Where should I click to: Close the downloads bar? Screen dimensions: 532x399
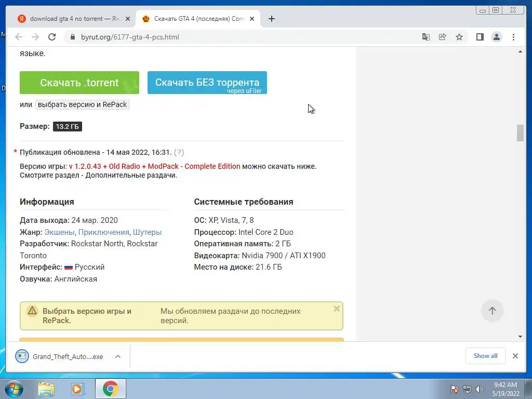[x=515, y=355]
